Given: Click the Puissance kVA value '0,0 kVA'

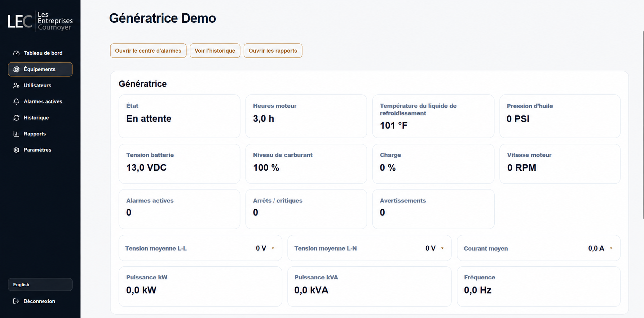Looking at the screenshot, I should click(x=311, y=290).
